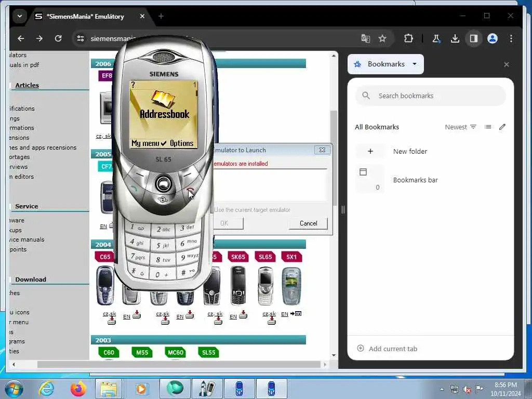Launch Firefox from taskbar
This screenshot has height=399, width=532.
coord(78,389)
